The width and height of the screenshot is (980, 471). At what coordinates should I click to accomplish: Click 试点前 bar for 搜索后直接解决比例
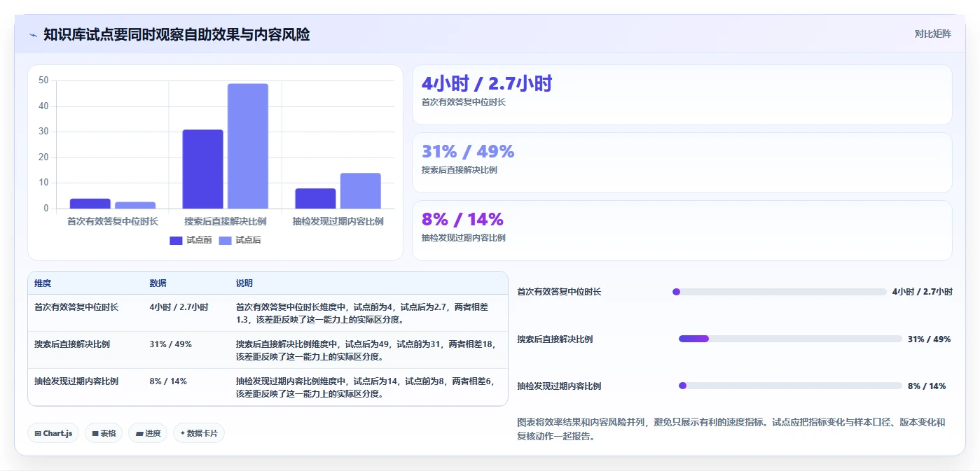tap(203, 169)
